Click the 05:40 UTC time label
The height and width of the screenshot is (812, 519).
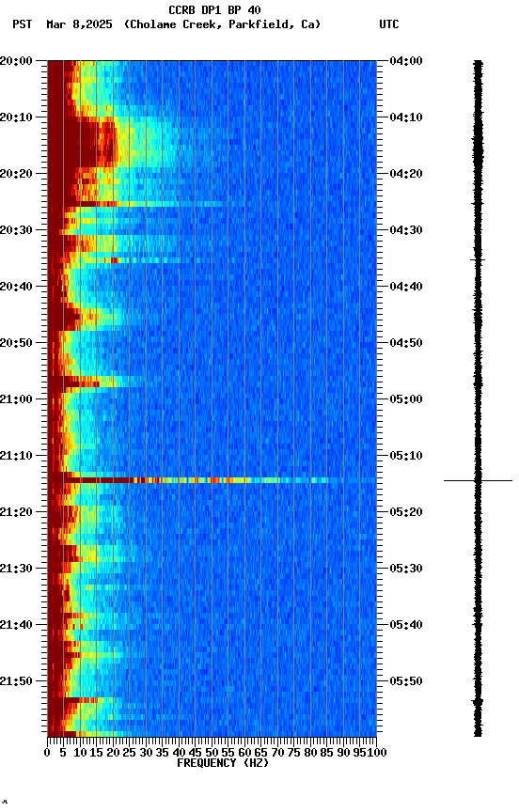pyautogui.click(x=406, y=626)
